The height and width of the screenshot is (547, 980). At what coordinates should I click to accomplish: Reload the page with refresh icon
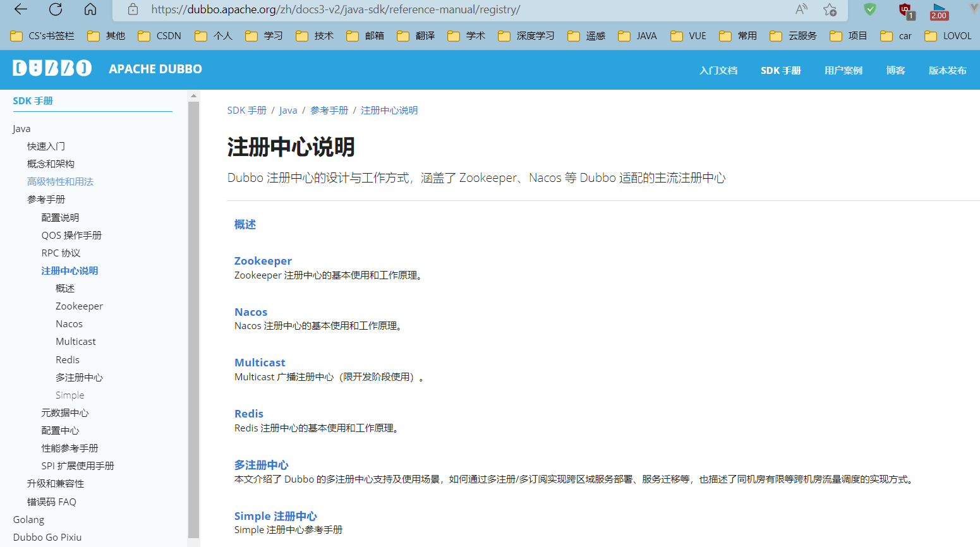tap(56, 9)
